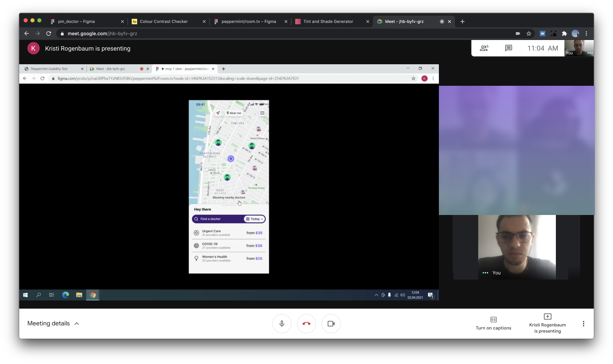The height and width of the screenshot is (364, 613).
Task: Switch to the pm_doctor – Figma tab
Action: click(x=86, y=21)
